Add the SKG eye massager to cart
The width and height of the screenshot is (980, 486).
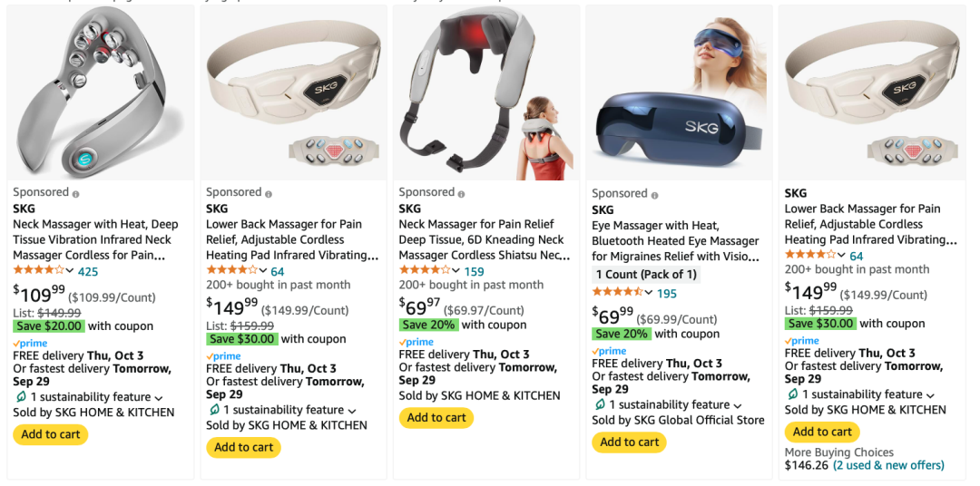(x=630, y=442)
